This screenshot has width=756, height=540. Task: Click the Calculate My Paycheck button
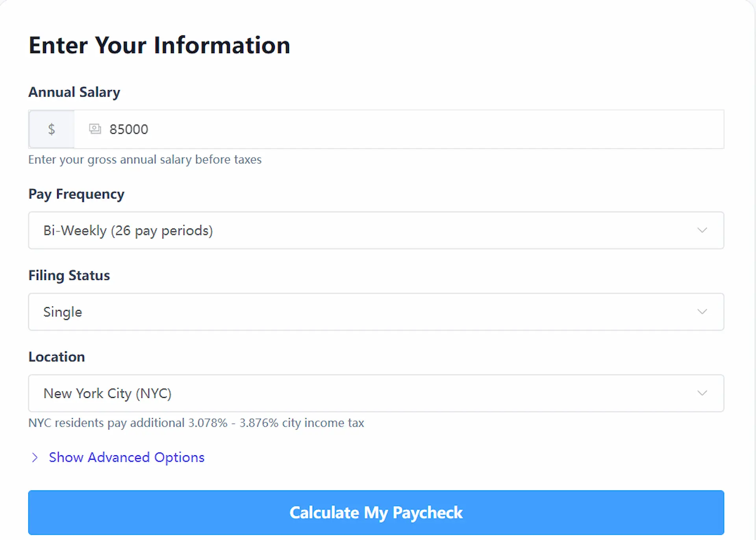coord(376,512)
